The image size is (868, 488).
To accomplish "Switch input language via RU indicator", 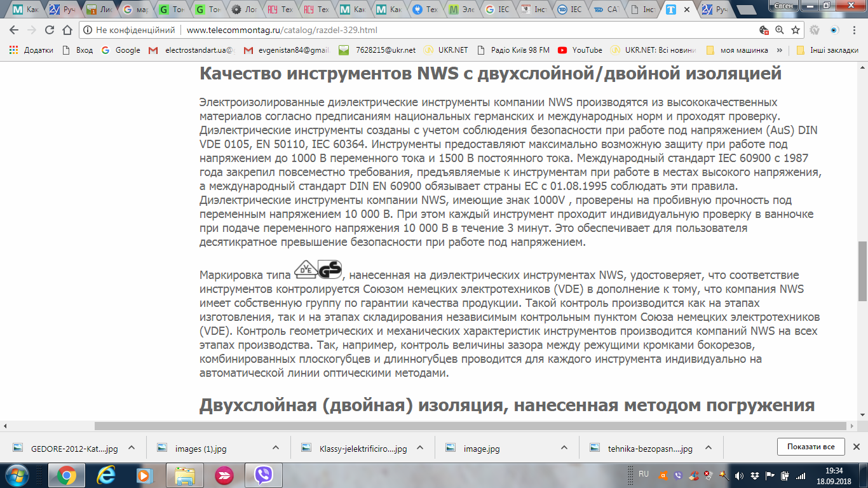I will tap(644, 474).
